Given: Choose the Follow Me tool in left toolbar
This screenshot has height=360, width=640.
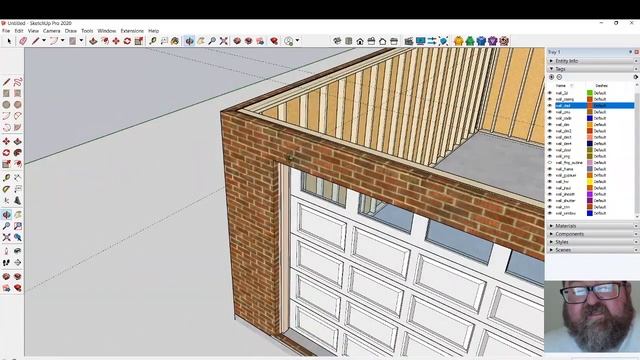Looking at the screenshot, I should pos(18,153).
